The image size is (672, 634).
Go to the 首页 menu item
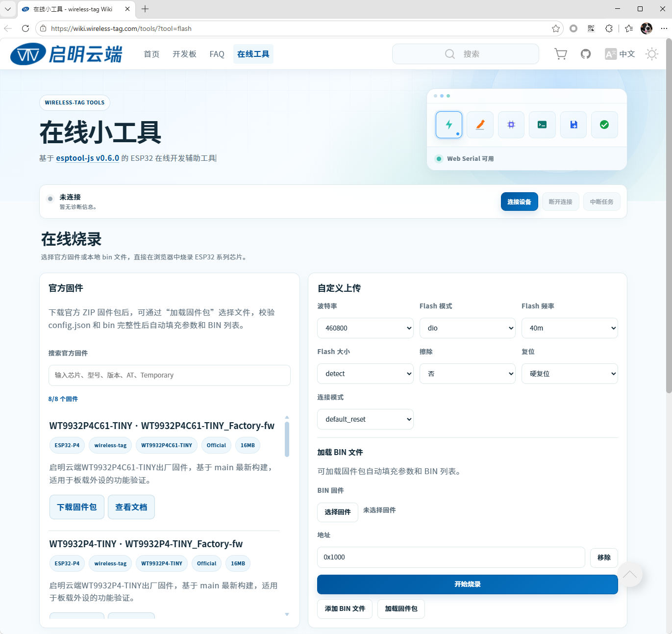(x=151, y=54)
